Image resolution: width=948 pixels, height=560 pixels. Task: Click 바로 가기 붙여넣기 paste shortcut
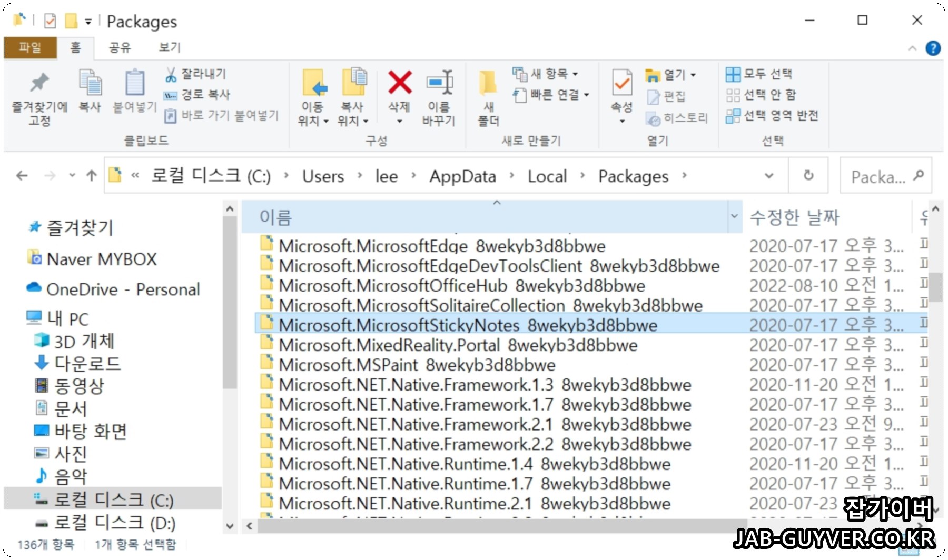(x=221, y=115)
